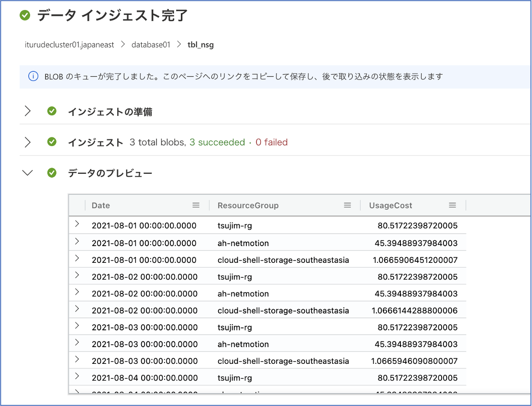
Task: Open iturudecluster01.japaneast breadcrumb
Action: pos(69,45)
